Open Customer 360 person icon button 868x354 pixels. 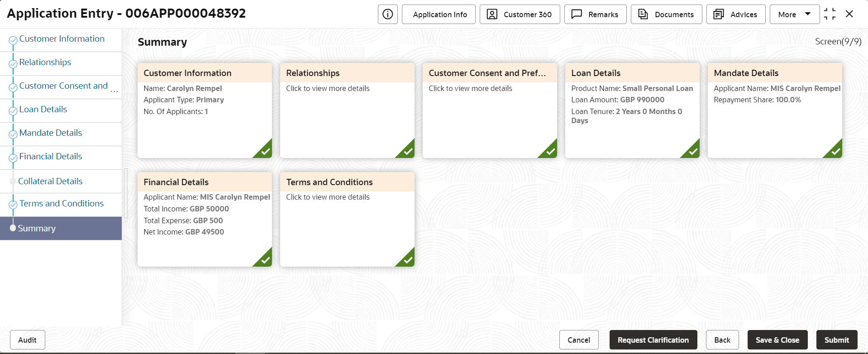[x=492, y=14]
